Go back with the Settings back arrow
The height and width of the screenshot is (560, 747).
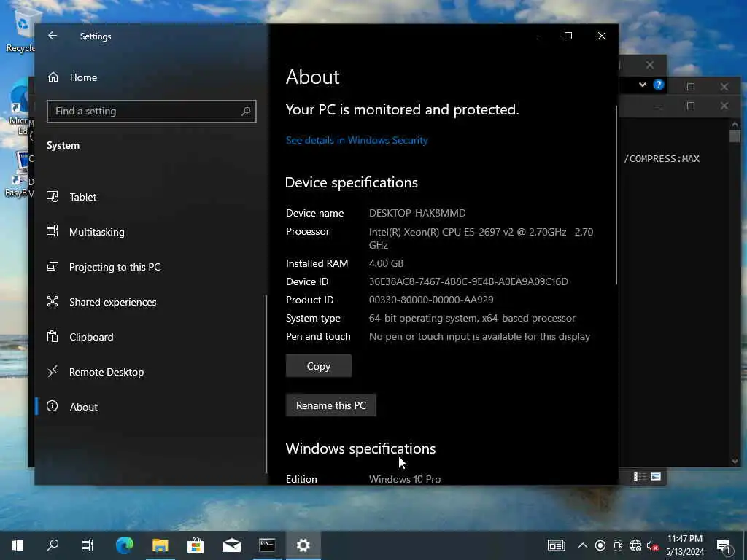(53, 36)
